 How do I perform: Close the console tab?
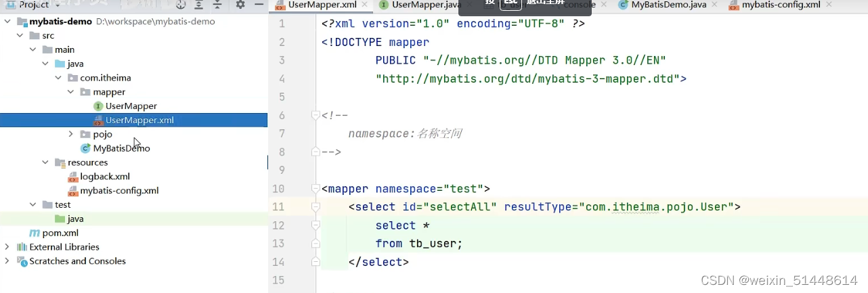point(605,5)
